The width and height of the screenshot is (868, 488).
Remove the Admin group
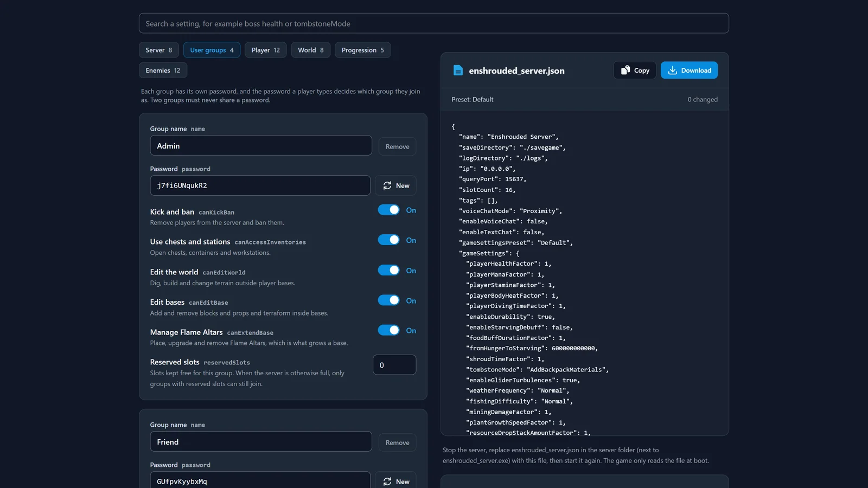point(398,146)
